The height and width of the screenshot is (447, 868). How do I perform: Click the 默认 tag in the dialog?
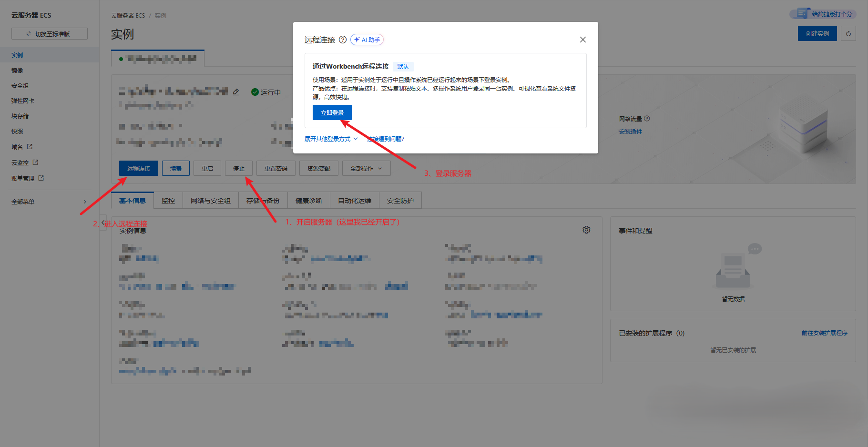click(403, 66)
